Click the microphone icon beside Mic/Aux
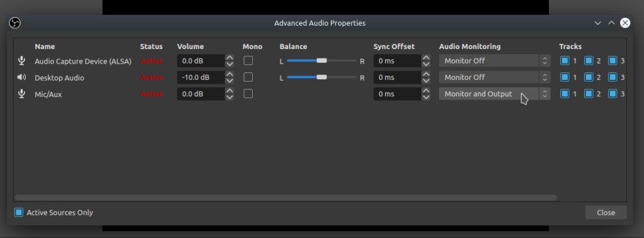This screenshot has width=644, height=238. point(22,94)
